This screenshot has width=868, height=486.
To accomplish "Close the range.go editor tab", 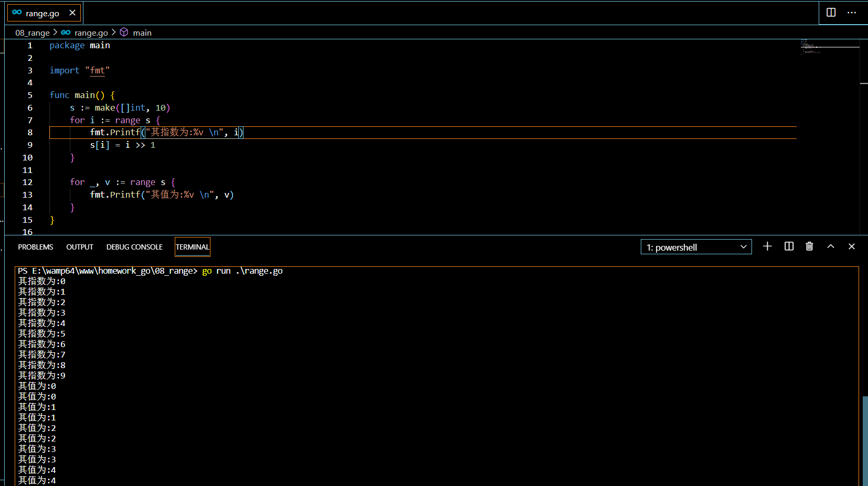I will (x=72, y=13).
